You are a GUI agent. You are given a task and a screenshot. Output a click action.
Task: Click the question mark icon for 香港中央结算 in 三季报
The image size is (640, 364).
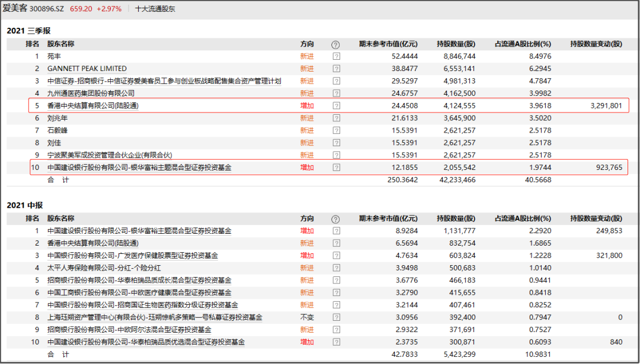337,106
